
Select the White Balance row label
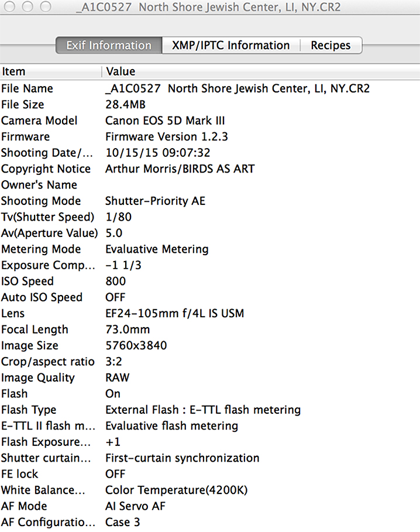tap(43, 490)
